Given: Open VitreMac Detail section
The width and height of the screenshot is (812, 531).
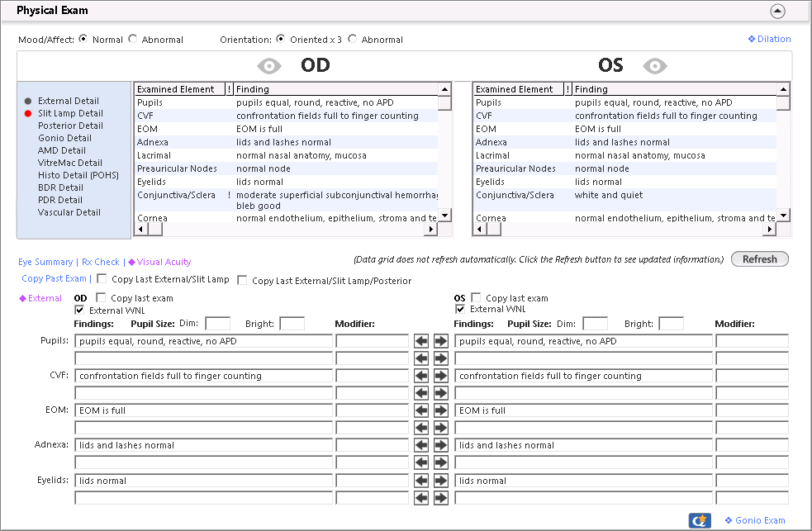Looking at the screenshot, I should coord(70,163).
